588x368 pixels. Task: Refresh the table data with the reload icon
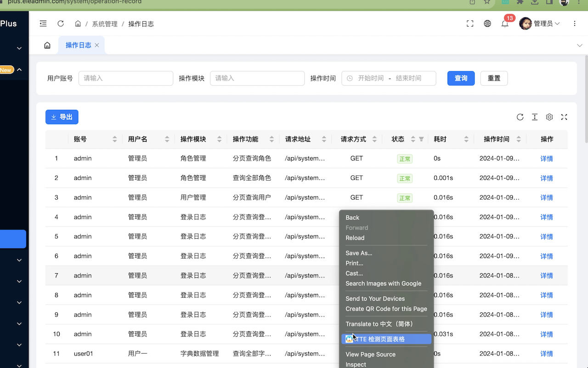point(520,117)
